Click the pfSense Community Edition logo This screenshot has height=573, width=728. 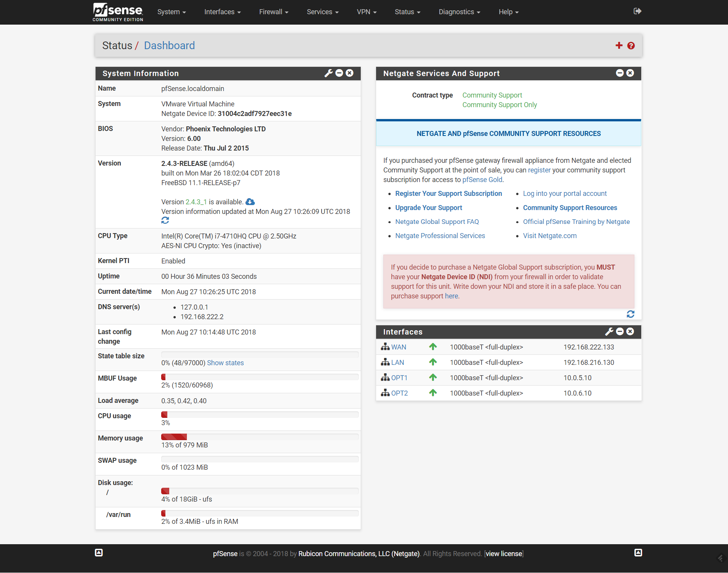pos(118,12)
